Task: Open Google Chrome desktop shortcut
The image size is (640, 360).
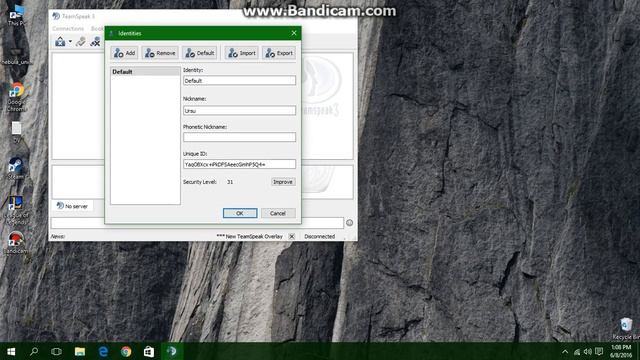Action: (x=16, y=96)
